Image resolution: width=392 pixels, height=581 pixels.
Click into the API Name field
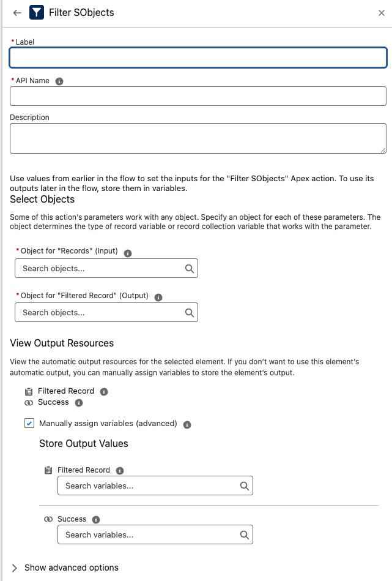click(198, 96)
